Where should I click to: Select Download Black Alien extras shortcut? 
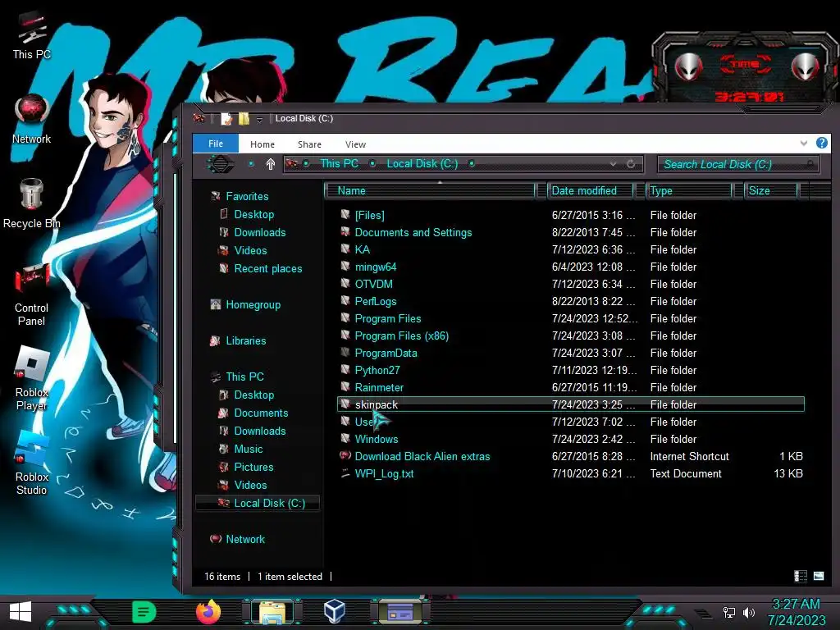tap(422, 456)
